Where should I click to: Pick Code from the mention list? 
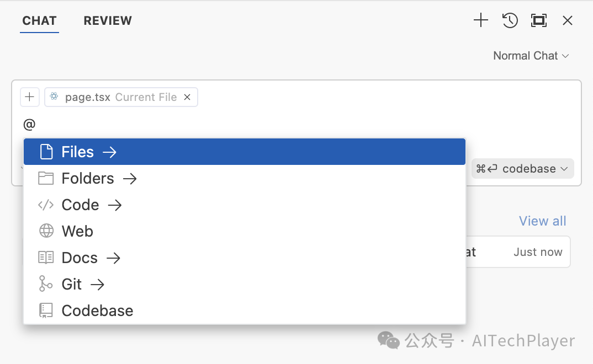point(81,205)
